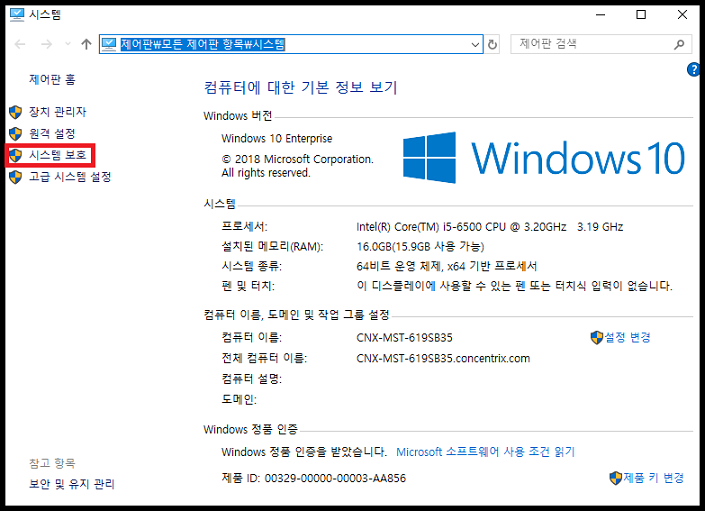Go up one level with up arrow

click(x=86, y=44)
